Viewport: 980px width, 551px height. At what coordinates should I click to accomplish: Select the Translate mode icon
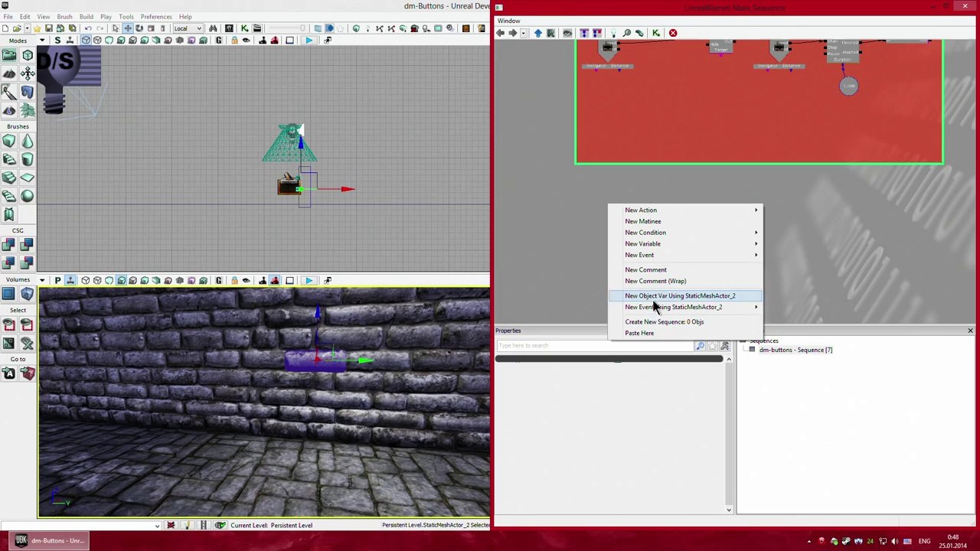(127, 28)
